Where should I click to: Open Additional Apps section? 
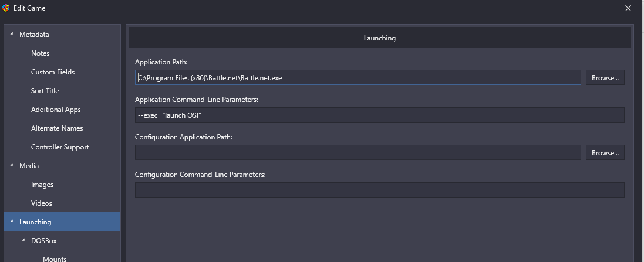(x=56, y=110)
